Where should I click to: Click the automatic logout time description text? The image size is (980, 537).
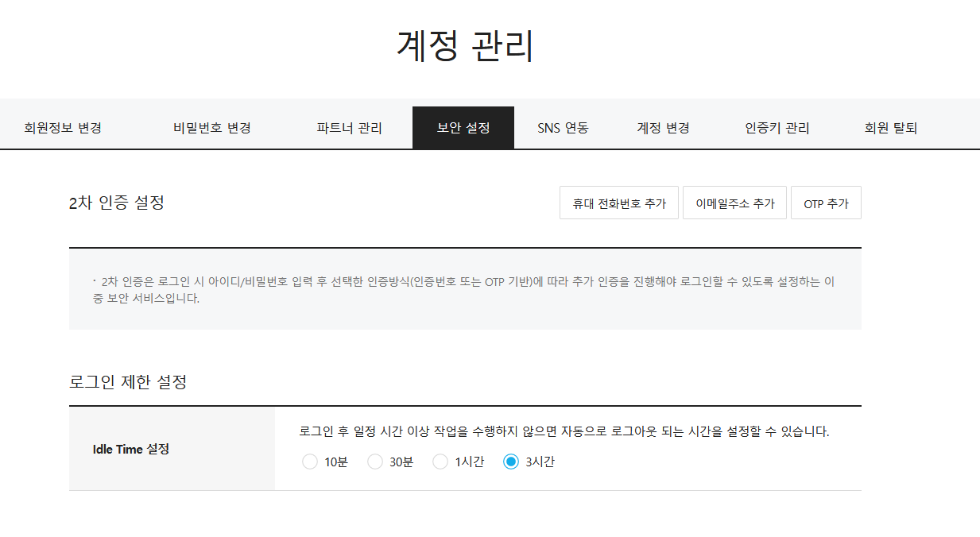pyautogui.click(x=564, y=432)
